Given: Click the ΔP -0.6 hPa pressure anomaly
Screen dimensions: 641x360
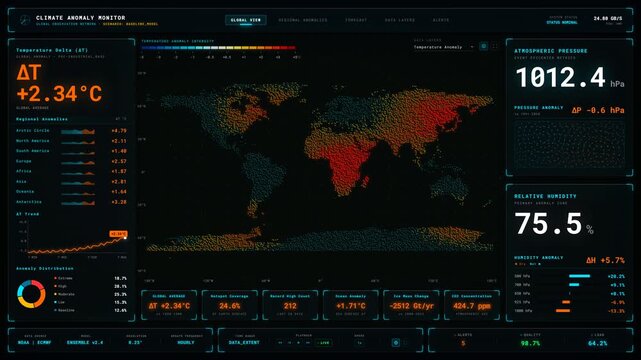Looking at the screenshot, I should [x=598, y=110].
